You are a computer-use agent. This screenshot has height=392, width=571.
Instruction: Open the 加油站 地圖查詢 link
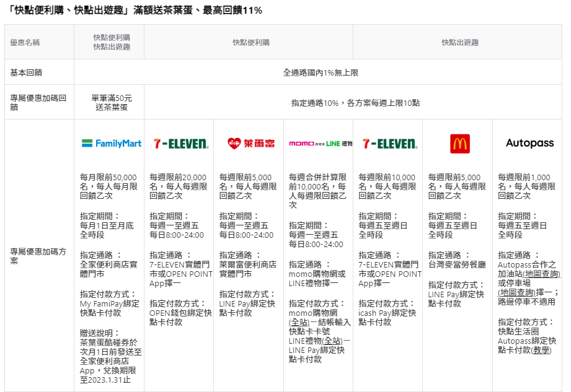tap(541, 274)
